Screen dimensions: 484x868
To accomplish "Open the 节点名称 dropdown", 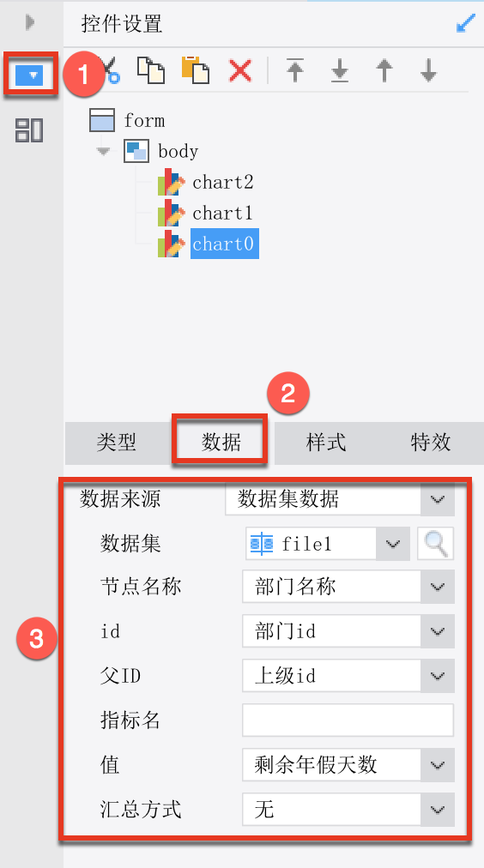I will point(348,587).
